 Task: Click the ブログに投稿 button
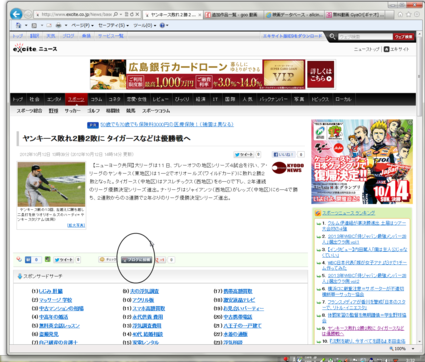tap(136, 260)
